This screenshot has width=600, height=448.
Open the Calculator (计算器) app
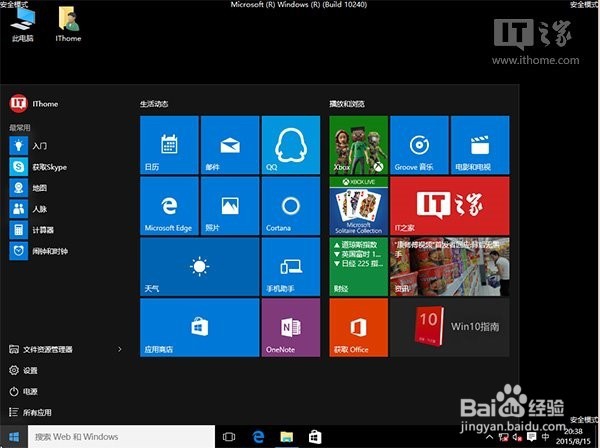point(32,230)
